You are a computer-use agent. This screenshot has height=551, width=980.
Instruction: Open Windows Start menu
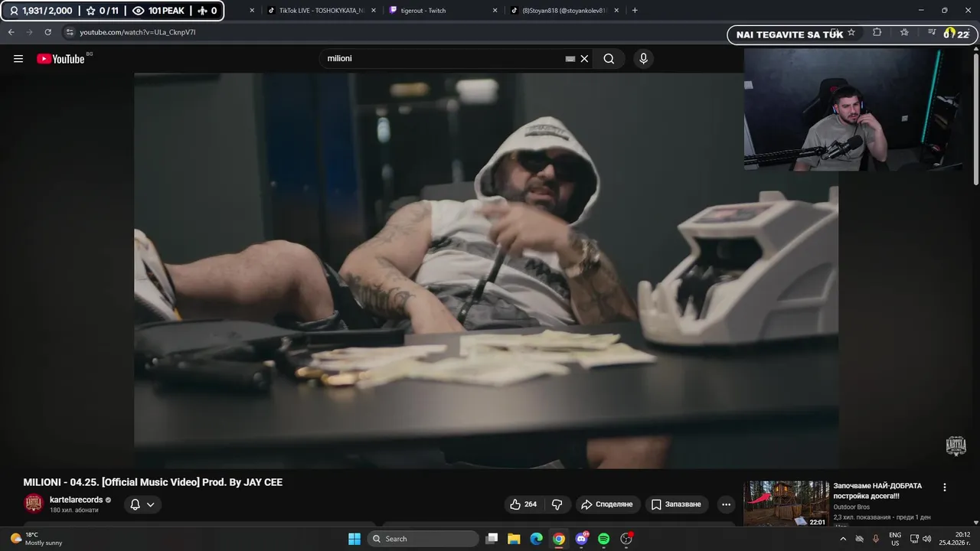[x=354, y=539]
